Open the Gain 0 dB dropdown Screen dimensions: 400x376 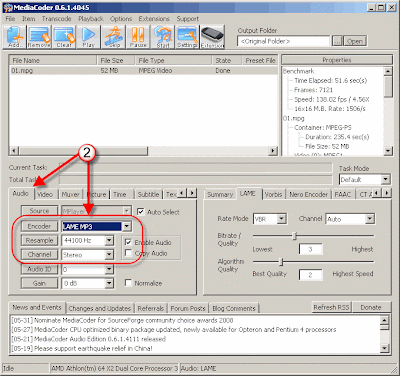pyautogui.click(x=109, y=284)
